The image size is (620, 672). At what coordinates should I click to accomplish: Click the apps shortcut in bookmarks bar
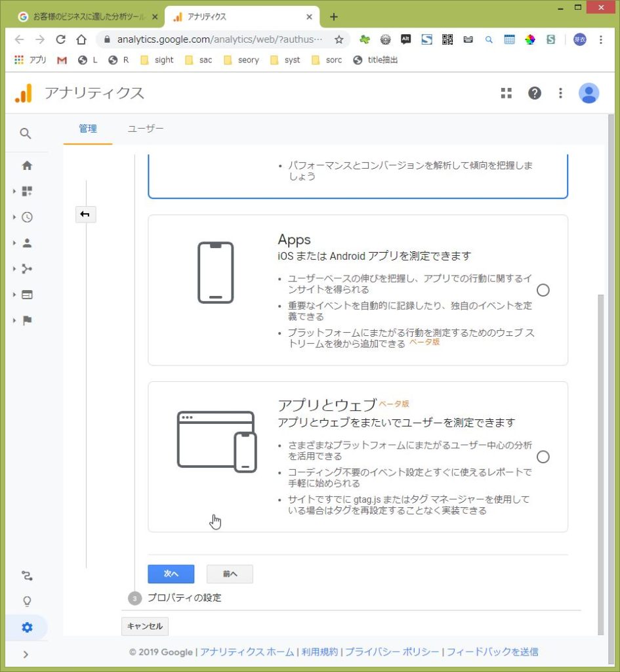(30, 60)
